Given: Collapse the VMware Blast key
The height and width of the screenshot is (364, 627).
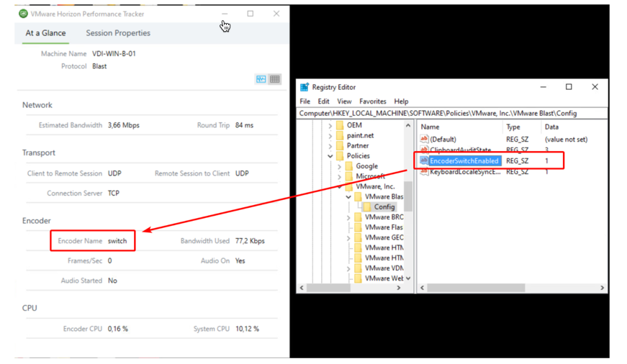Looking at the screenshot, I should (348, 197).
